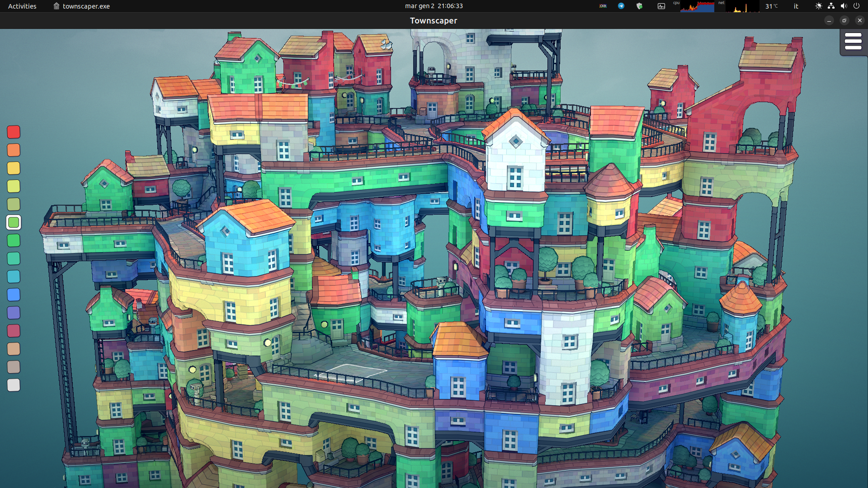Open the townscaper.exe app menu

coord(82,6)
